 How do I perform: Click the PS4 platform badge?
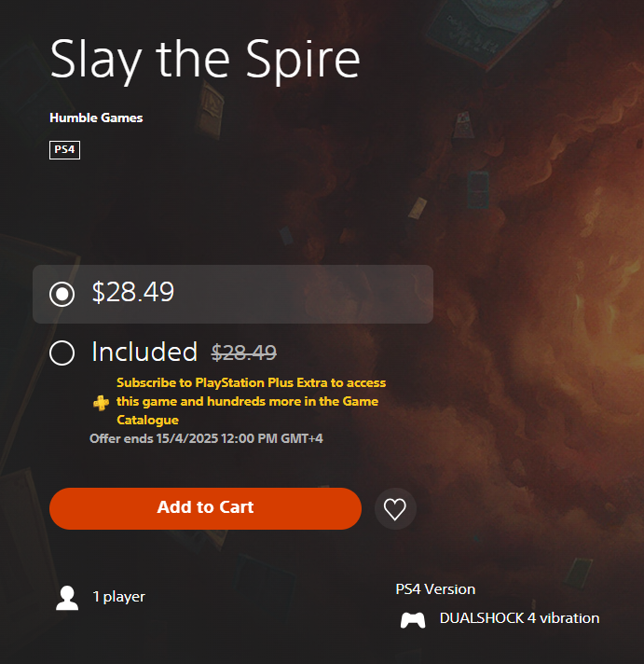pyautogui.click(x=64, y=150)
